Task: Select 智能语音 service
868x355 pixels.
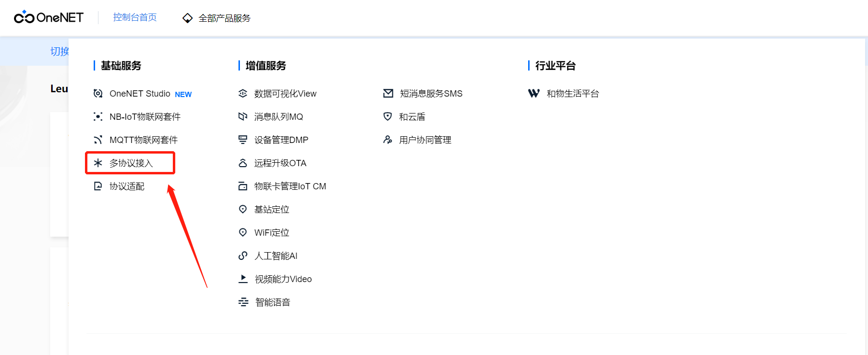Action: coord(273,302)
